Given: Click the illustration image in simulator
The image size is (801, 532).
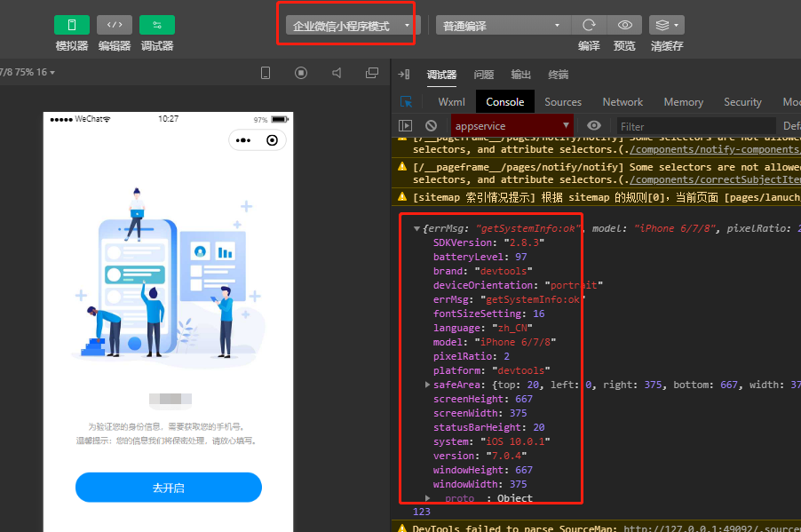Looking at the screenshot, I should click(x=169, y=279).
